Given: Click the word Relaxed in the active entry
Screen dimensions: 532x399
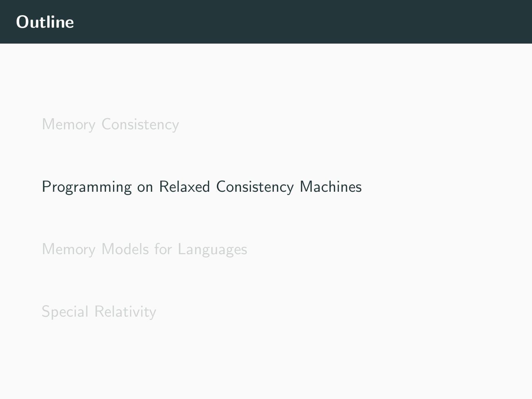Looking at the screenshot, I should click(x=184, y=187).
